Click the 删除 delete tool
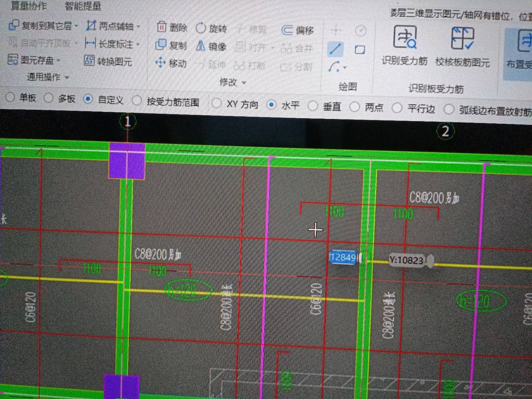The height and width of the screenshot is (399, 532). click(172, 27)
